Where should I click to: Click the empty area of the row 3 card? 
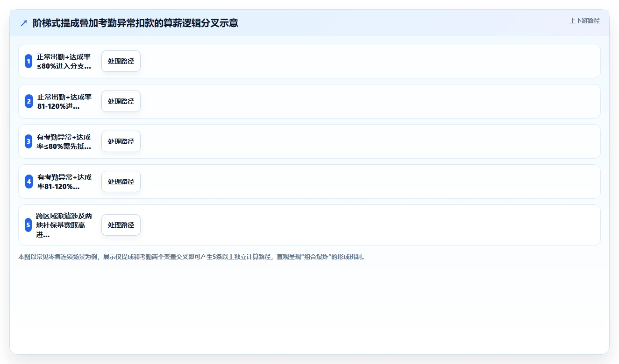tap(369, 141)
